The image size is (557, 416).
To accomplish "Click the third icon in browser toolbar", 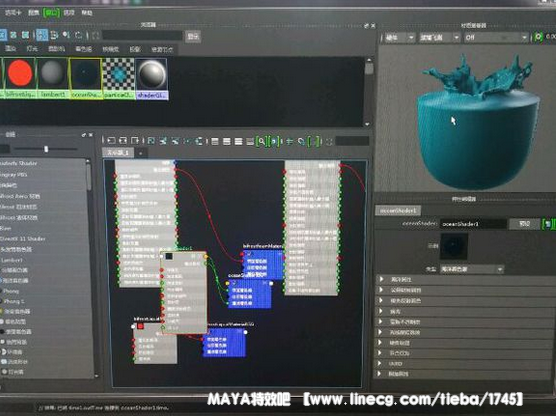I will (x=25, y=35).
